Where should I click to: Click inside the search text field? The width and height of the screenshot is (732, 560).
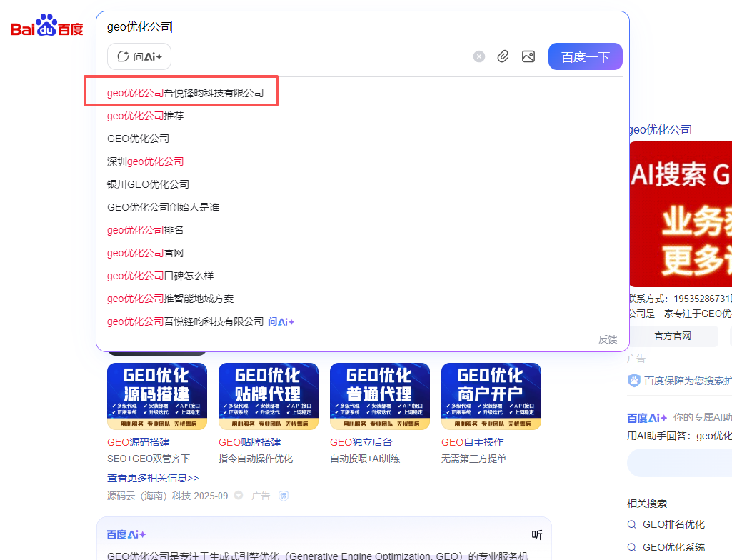coord(321,27)
